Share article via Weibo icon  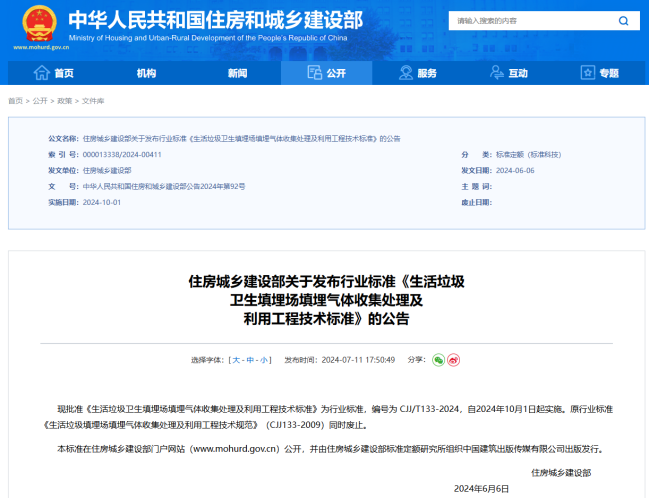(453, 359)
